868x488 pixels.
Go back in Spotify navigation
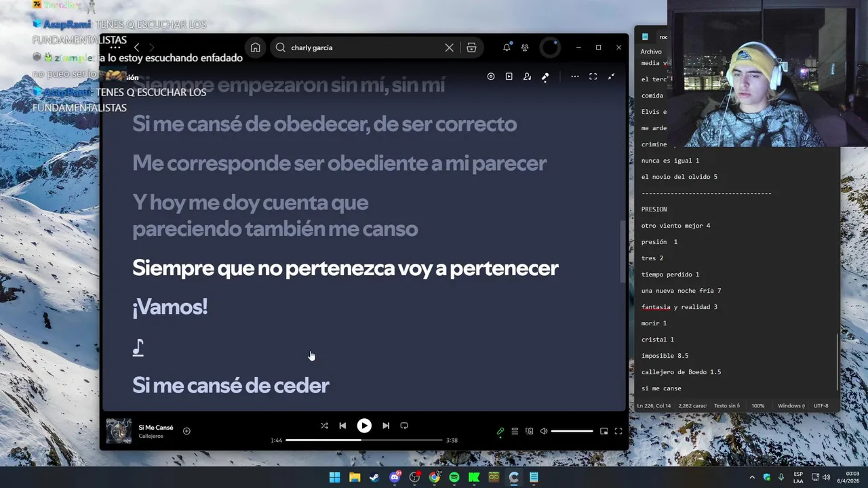click(136, 47)
